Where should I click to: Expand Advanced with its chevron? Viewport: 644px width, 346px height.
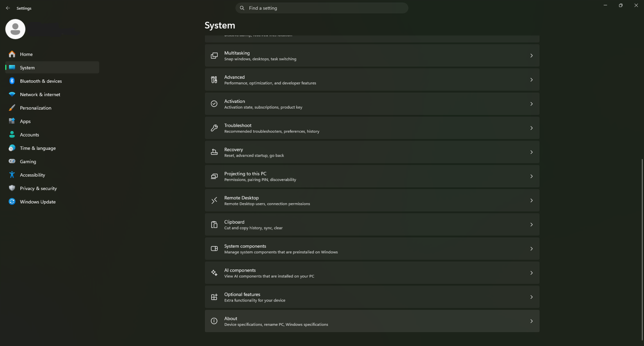point(531,80)
